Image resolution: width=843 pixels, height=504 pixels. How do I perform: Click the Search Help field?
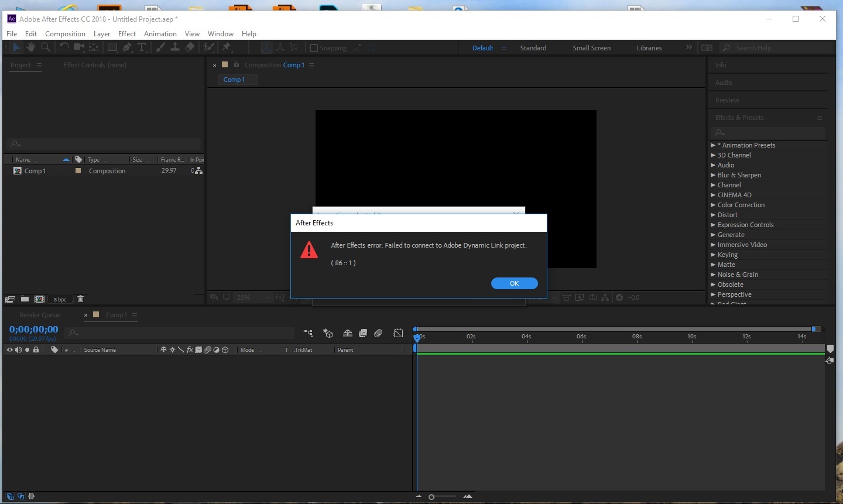[x=776, y=48]
